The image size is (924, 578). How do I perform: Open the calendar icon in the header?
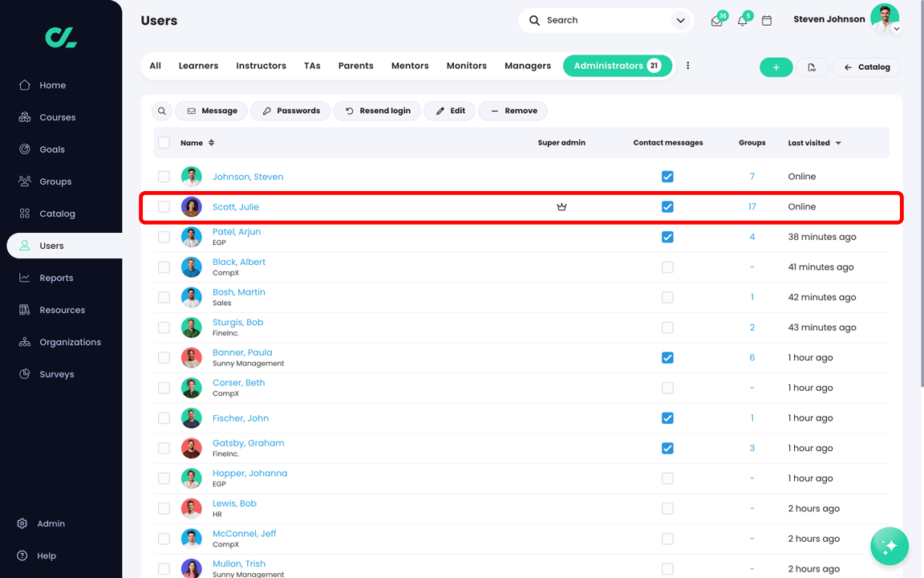coord(767,20)
